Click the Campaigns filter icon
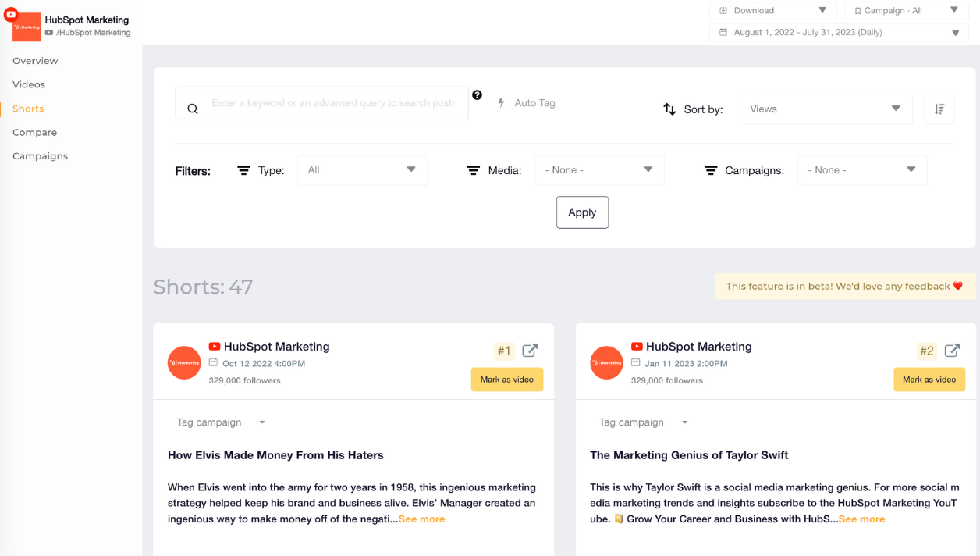Image resolution: width=980 pixels, height=556 pixels. pyautogui.click(x=710, y=170)
